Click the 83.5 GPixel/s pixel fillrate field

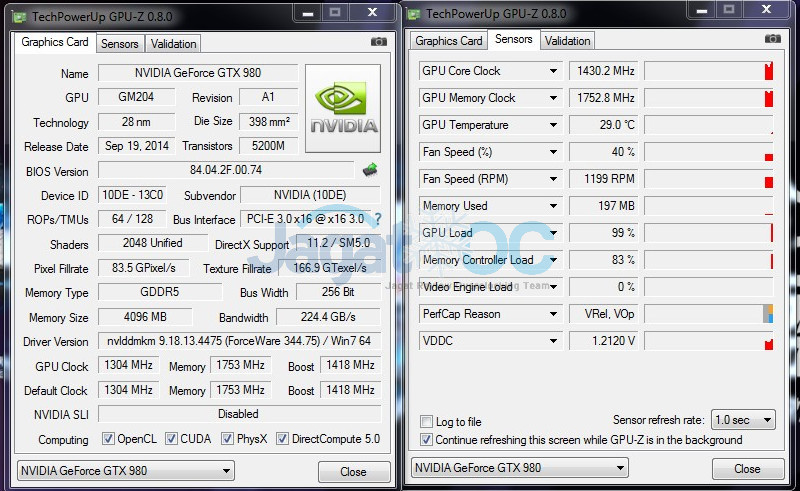[x=143, y=268]
